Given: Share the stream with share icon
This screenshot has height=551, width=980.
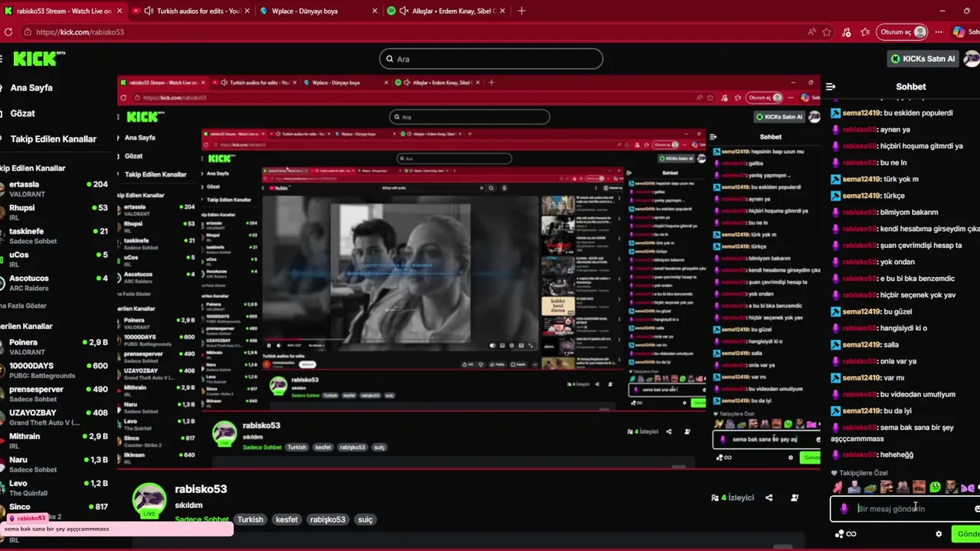Looking at the screenshot, I should click(769, 497).
